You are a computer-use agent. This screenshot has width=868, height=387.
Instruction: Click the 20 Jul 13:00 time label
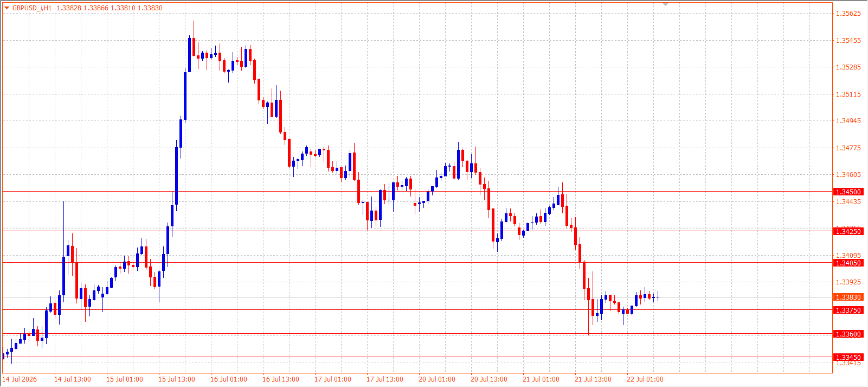click(489, 379)
